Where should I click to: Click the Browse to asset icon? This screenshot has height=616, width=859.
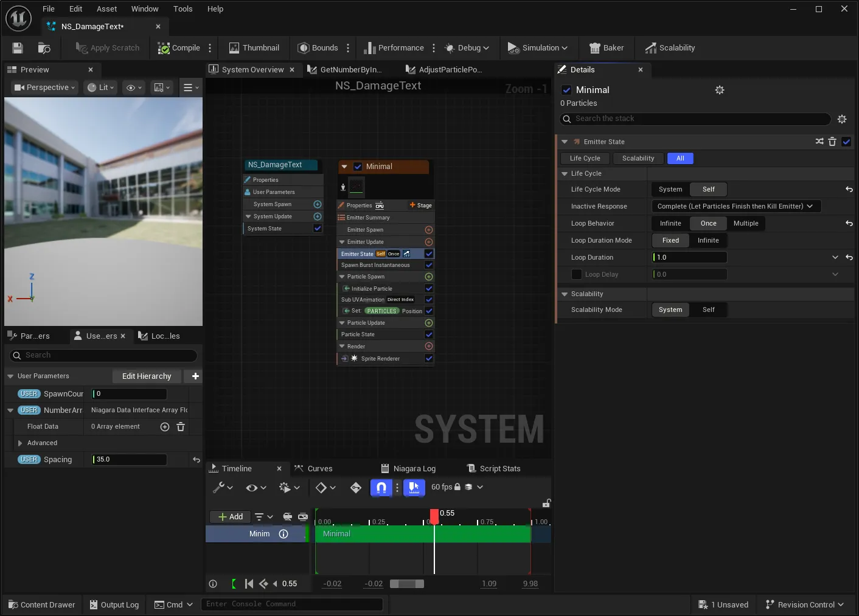pyautogui.click(x=44, y=48)
